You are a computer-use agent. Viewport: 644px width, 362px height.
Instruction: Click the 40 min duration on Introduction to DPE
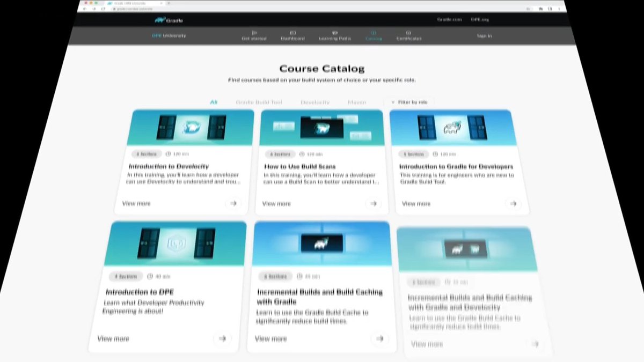(159, 277)
